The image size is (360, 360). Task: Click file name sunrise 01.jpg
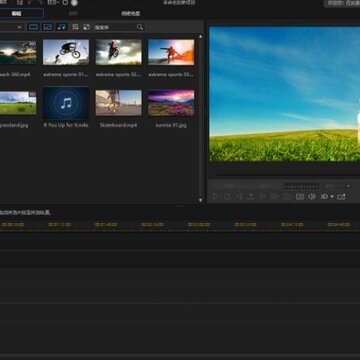[x=171, y=125]
